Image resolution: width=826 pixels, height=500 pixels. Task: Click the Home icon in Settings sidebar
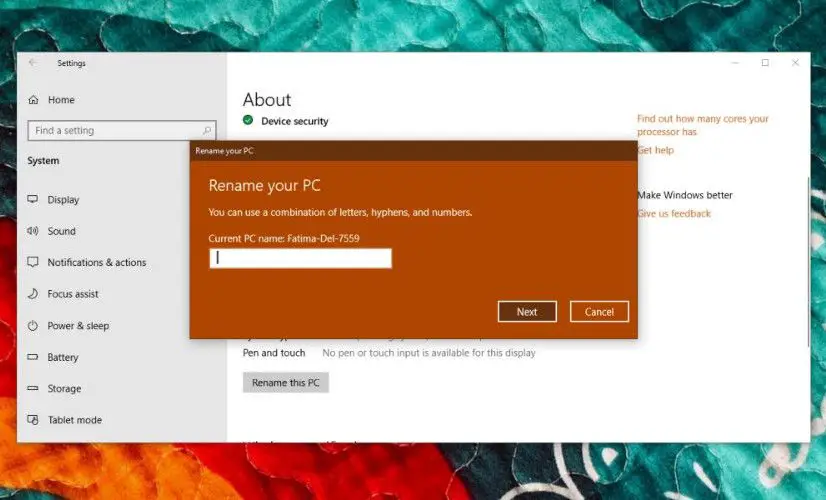pyautogui.click(x=33, y=100)
